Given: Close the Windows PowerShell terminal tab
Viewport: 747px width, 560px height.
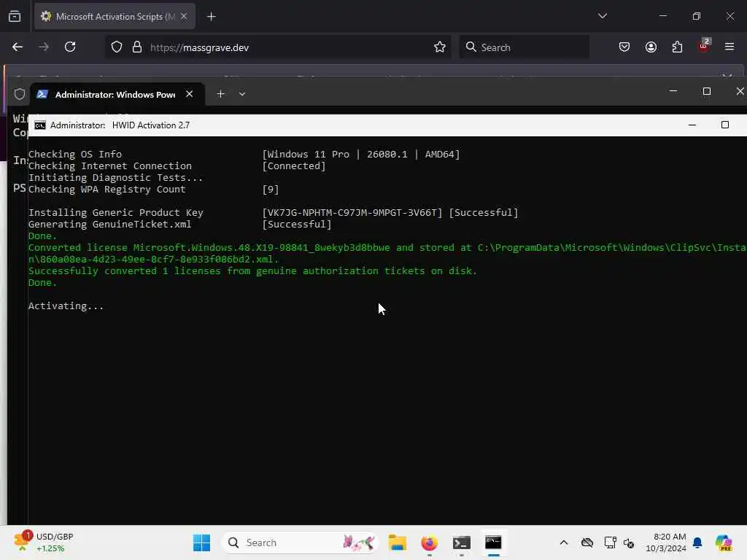Looking at the screenshot, I should (x=189, y=94).
